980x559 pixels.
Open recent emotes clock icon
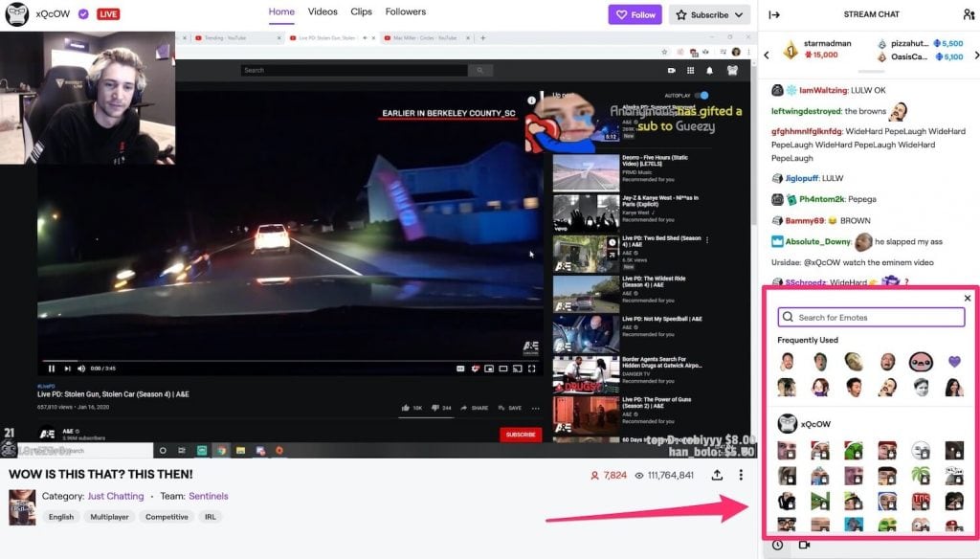tap(777, 545)
